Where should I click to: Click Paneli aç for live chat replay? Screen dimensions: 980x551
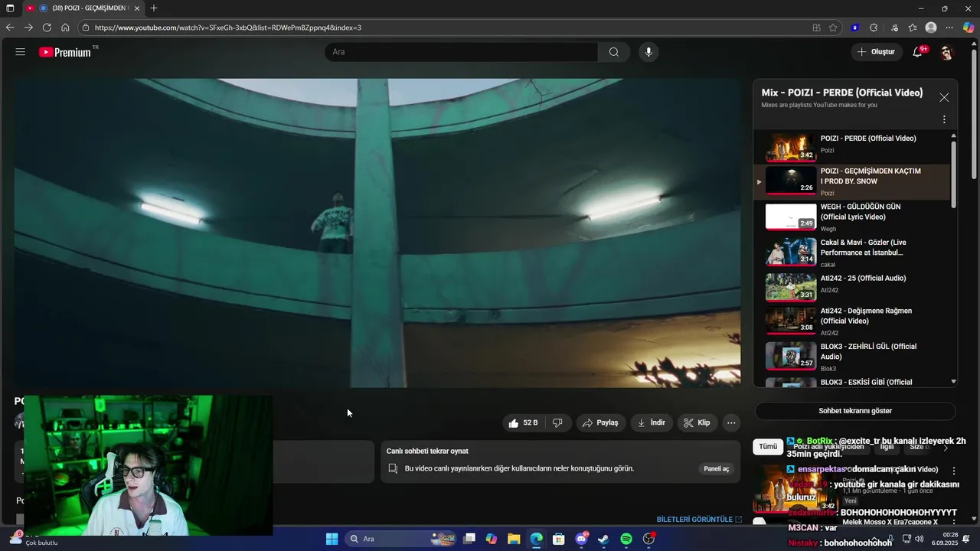717,468
